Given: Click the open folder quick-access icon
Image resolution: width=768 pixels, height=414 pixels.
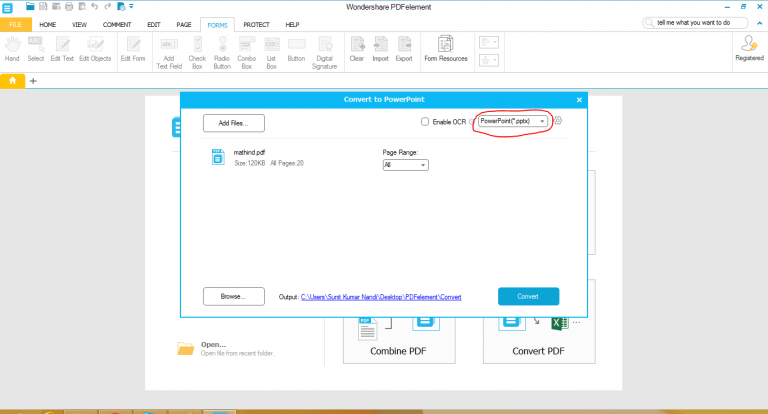Looking at the screenshot, I should pos(30,6).
